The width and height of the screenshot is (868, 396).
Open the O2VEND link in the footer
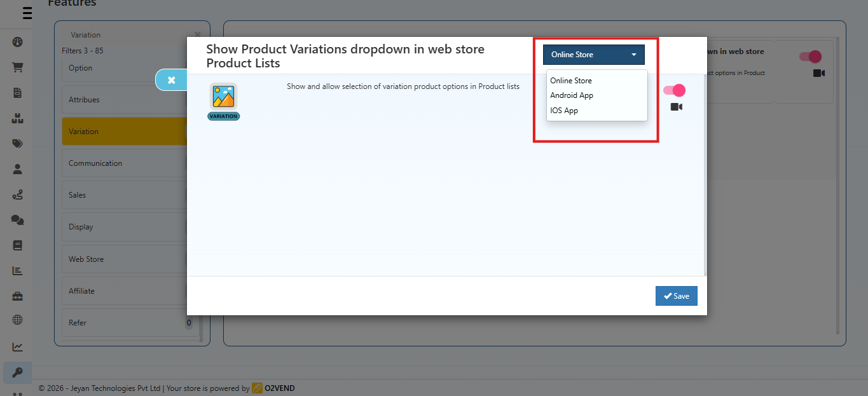click(x=279, y=388)
